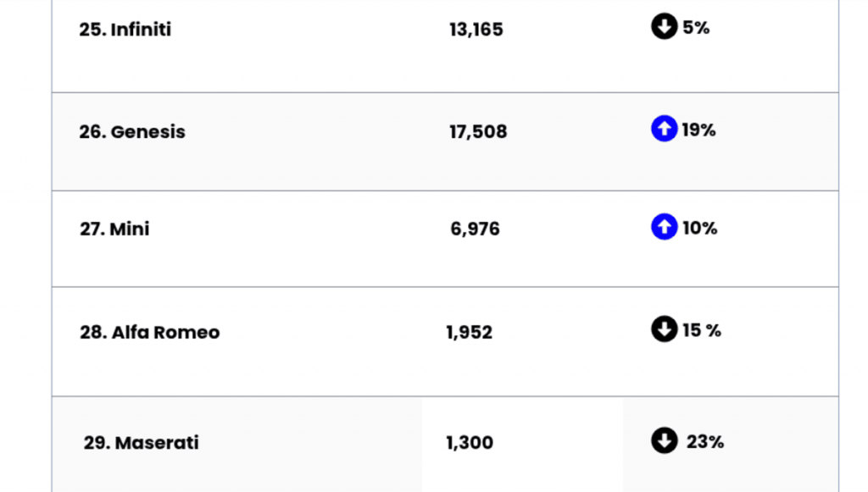Screen dimensions: 868x492
Task: Click the 29. Maserati label
Action: pos(141,443)
